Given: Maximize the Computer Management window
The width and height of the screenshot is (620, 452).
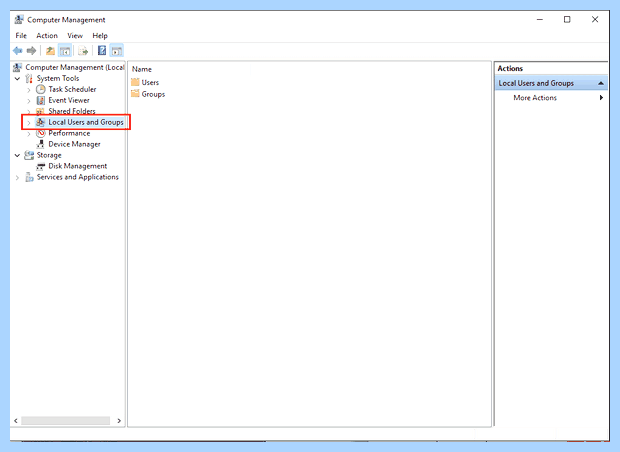Looking at the screenshot, I should (x=567, y=19).
